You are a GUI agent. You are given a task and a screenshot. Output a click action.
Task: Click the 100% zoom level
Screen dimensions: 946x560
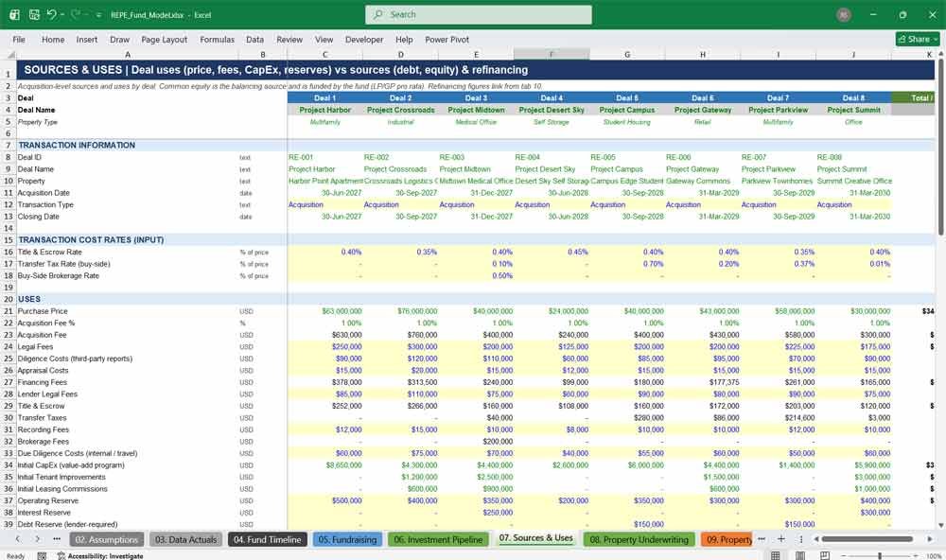pyautogui.click(x=934, y=556)
